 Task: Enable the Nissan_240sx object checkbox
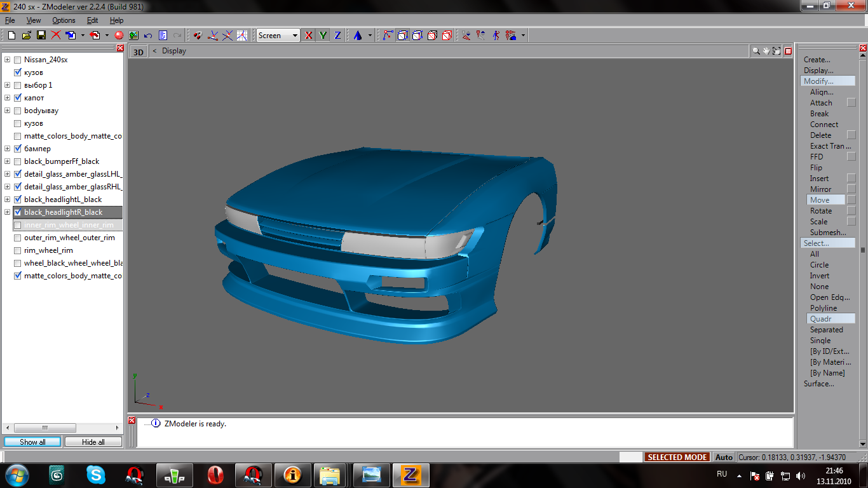tap(18, 60)
